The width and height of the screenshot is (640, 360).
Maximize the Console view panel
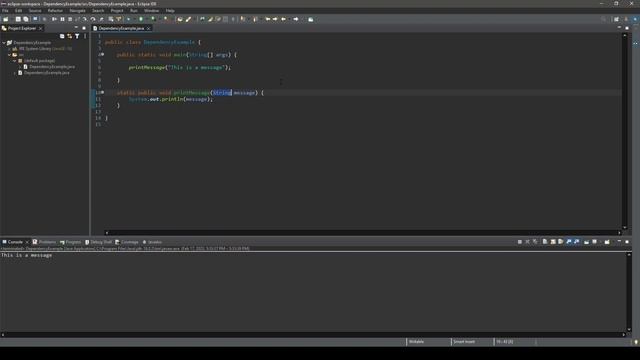(627, 242)
